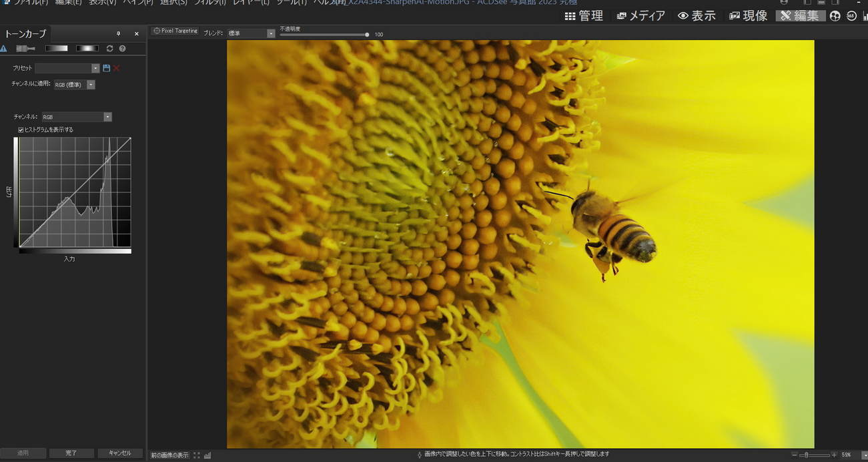
Task: Open the 表示(V) menu
Action: point(103,3)
